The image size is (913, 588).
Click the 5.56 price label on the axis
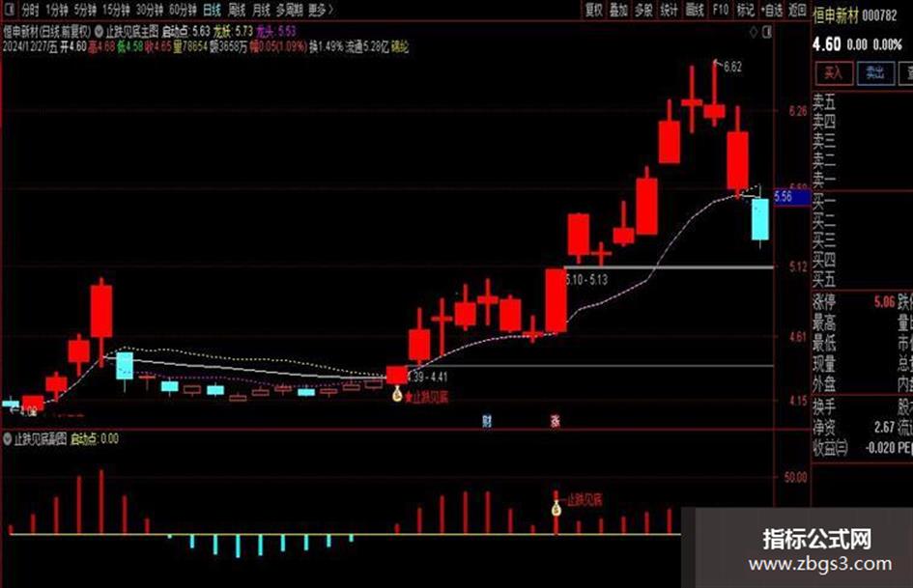[791, 197]
